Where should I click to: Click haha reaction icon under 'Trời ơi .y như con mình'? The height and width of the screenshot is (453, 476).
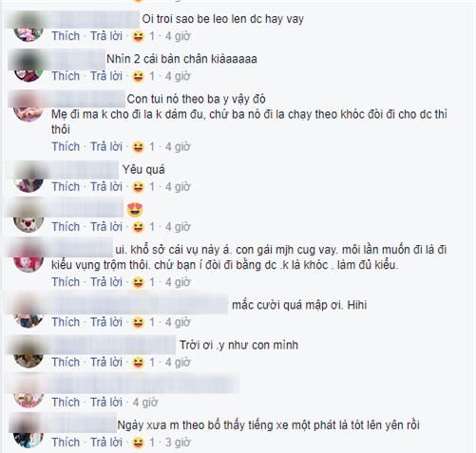pos(138,363)
